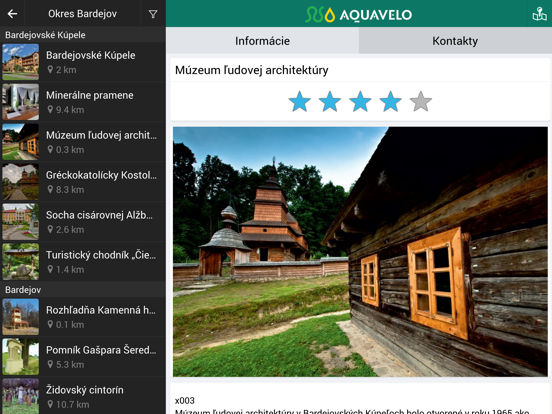Image resolution: width=552 pixels, height=414 pixels.
Task: Go back with the left arrow icon
Action: coord(12,14)
